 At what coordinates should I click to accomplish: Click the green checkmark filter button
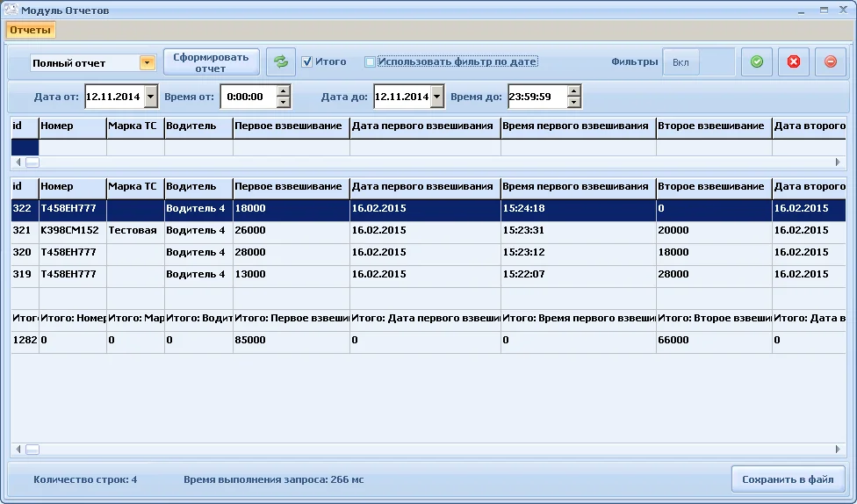756,62
